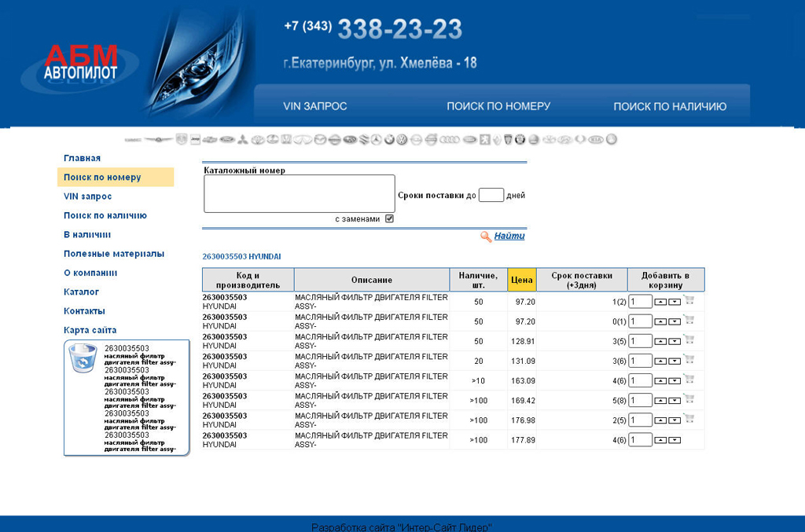Open 'Контакты' sidebar link

(x=84, y=311)
